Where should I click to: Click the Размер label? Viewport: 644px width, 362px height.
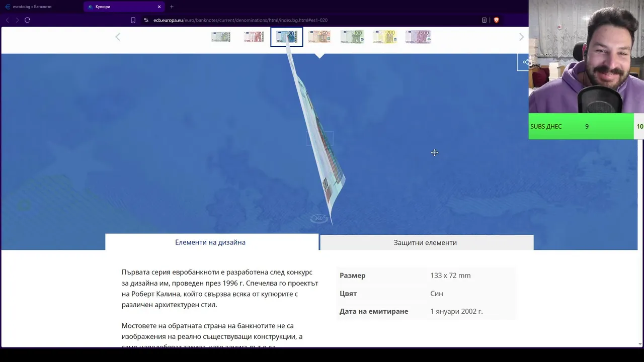click(353, 276)
